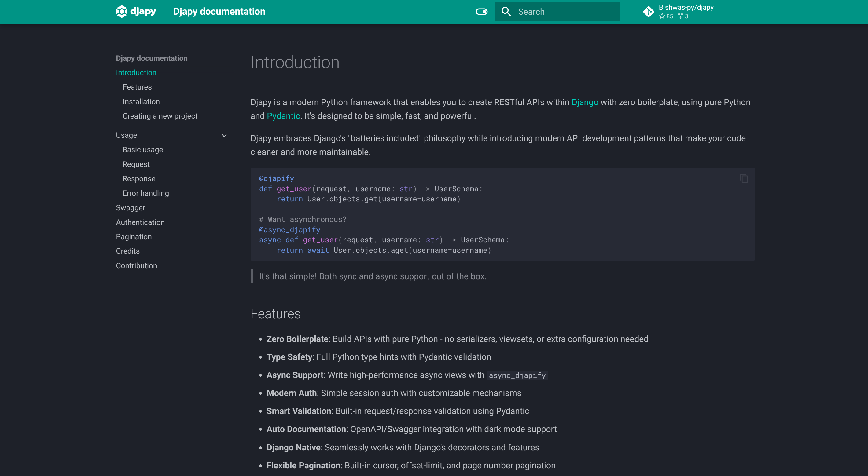Click the Djapy documentation header title
868x476 pixels.
pos(219,11)
